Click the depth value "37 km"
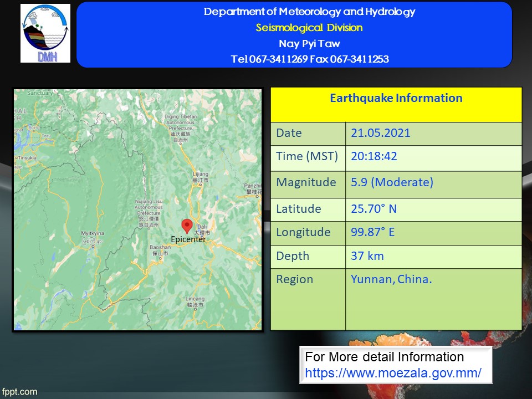 pos(367,256)
